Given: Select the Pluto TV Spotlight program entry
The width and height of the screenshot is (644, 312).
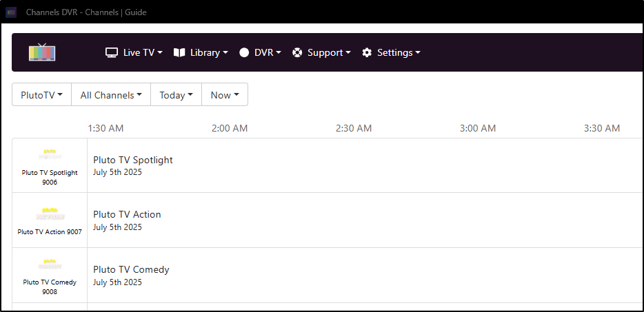Looking at the screenshot, I should tap(133, 160).
